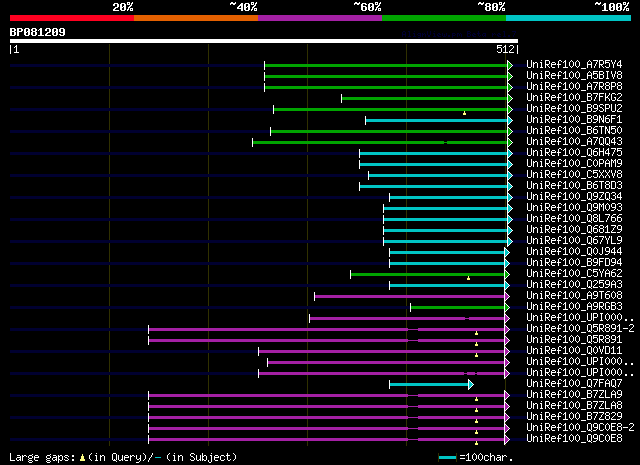Select the UniRef100_B6TN50 label
640x465 pixels.
point(574,131)
